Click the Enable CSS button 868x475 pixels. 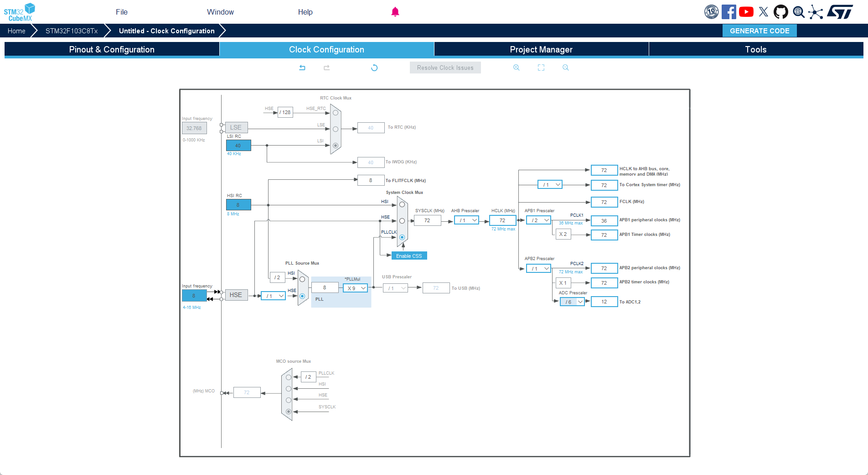coord(409,256)
